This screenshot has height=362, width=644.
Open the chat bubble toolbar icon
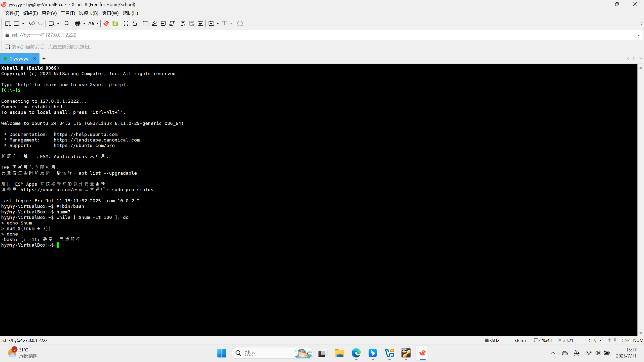point(240,23)
